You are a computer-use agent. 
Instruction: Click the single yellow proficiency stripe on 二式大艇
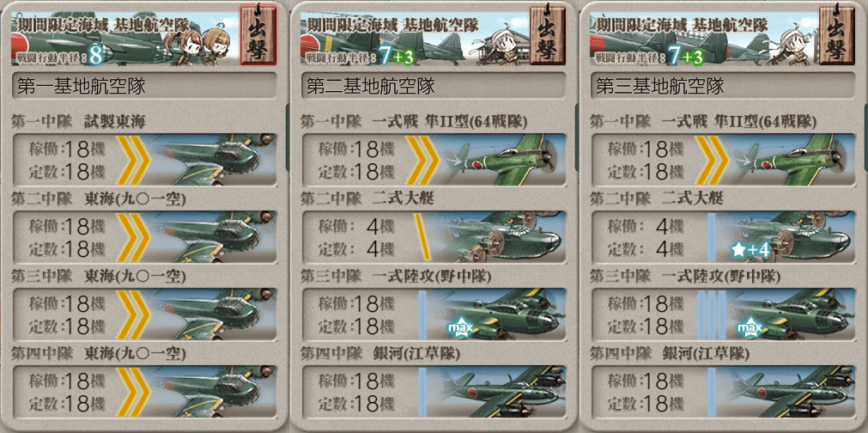(422, 236)
